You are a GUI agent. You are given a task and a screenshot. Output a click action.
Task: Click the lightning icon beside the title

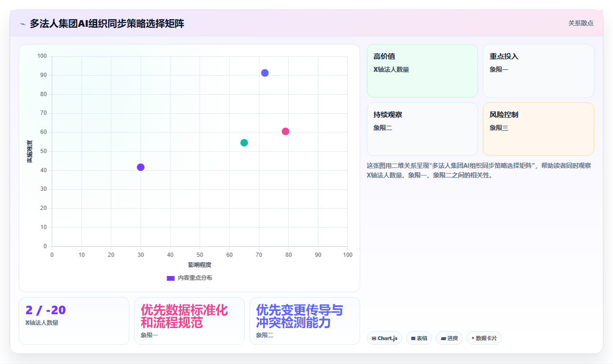23,24
